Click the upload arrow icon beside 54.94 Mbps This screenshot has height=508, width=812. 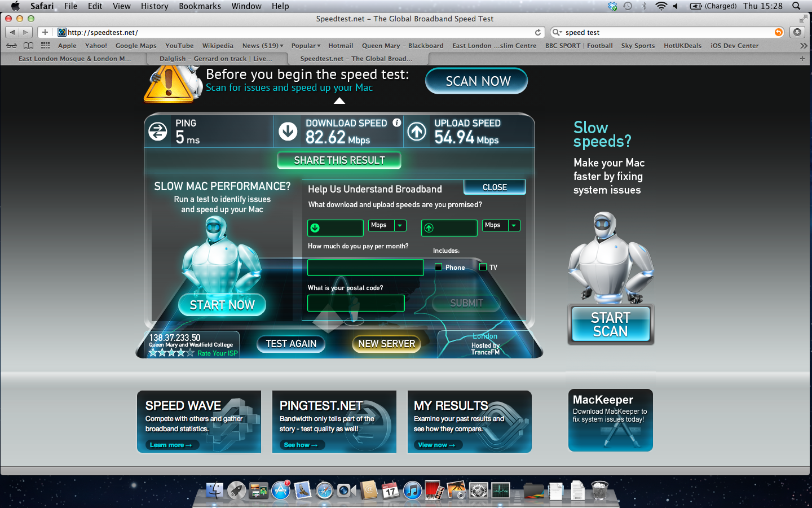coord(417,132)
